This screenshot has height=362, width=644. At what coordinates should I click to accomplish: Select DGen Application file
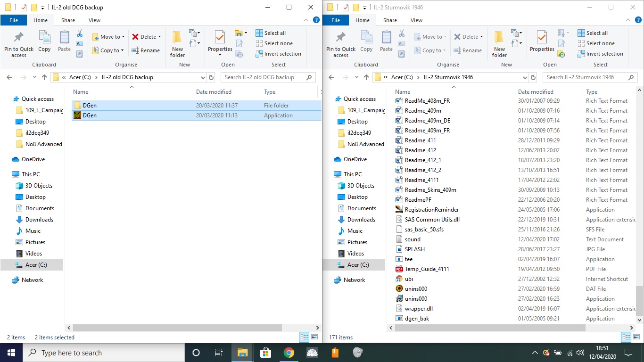(197, 115)
